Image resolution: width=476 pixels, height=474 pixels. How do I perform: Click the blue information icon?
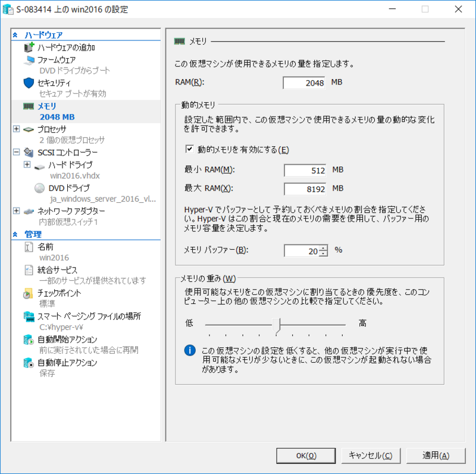coord(190,350)
